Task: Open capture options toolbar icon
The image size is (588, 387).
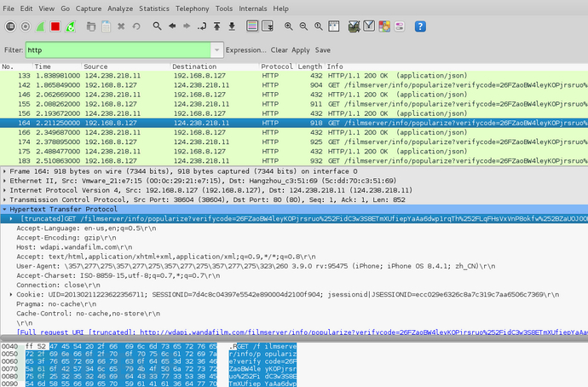Action: 26,26
